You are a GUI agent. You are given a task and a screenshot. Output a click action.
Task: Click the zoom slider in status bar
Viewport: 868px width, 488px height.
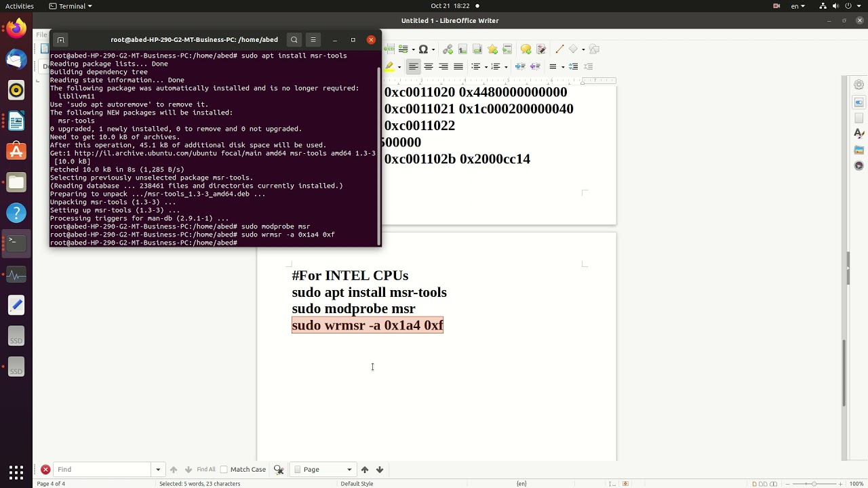(x=814, y=483)
